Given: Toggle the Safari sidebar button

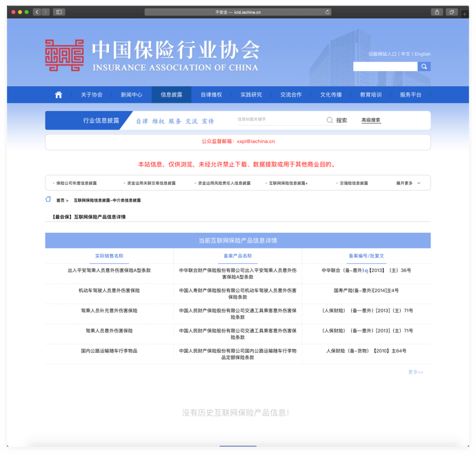Looking at the screenshot, I should click(59, 12).
